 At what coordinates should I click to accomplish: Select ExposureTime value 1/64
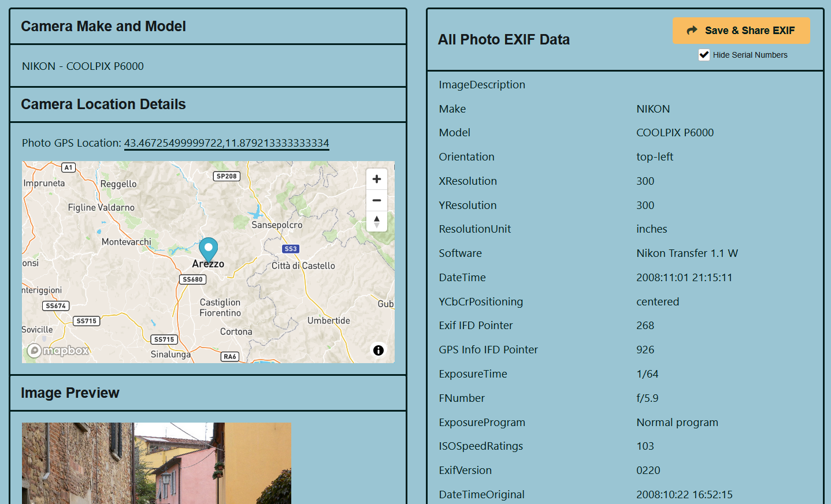coord(647,374)
